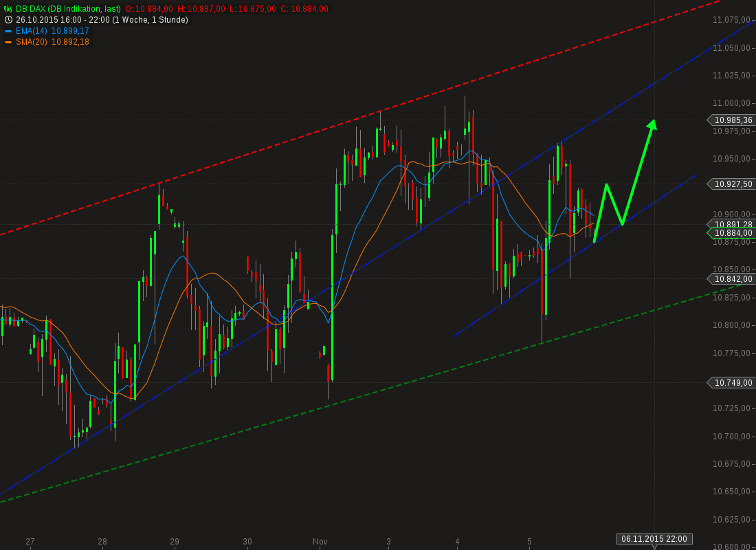Click the 11.075,00 price axis label
This screenshot has width=756, height=550.
[732, 20]
